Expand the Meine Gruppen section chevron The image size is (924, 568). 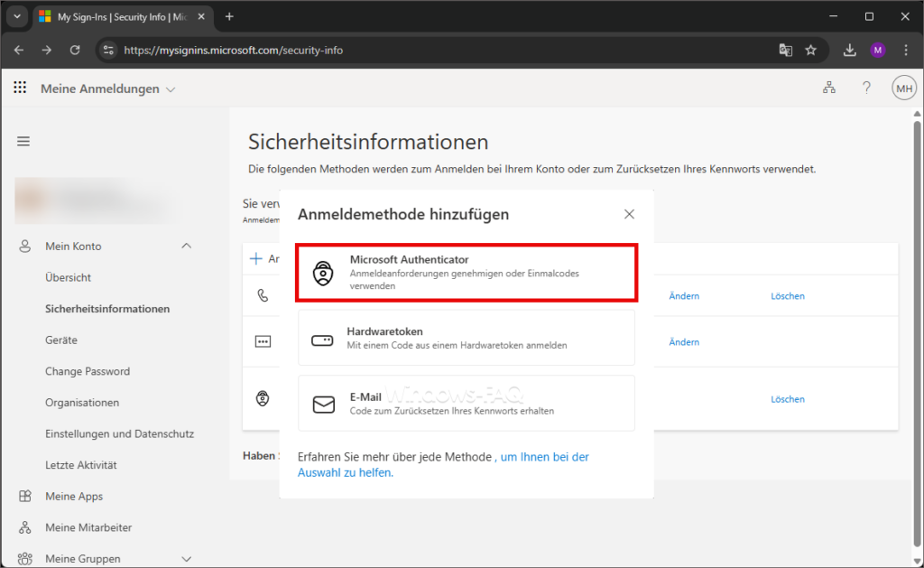pyautogui.click(x=186, y=559)
